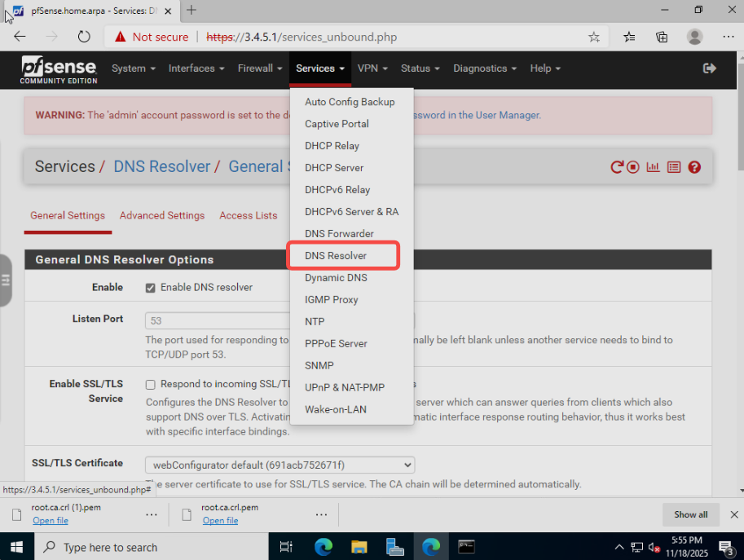Open options for root.ca.crl.pem download
This screenshot has height=560, width=744.
click(x=321, y=514)
